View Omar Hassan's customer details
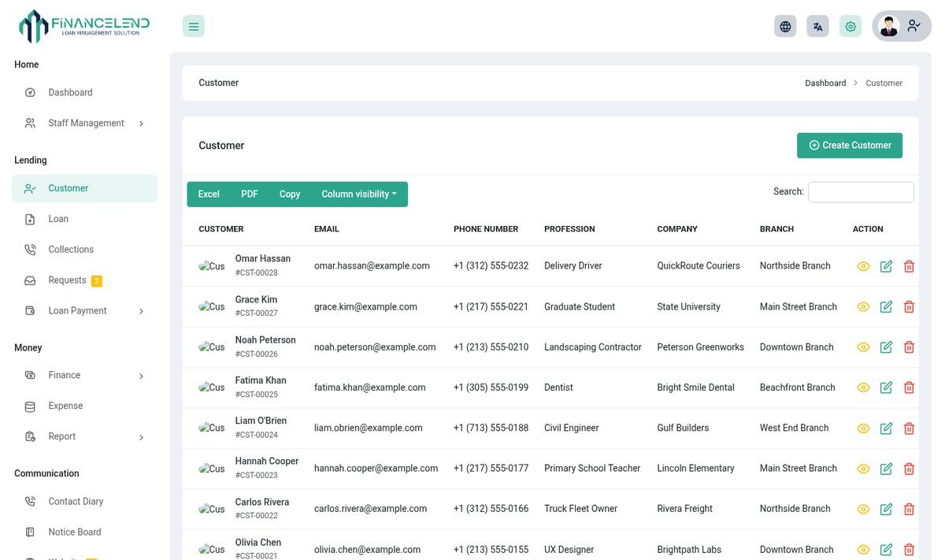Image resolution: width=945 pixels, height=560 pixels. [x=863, y=266]
